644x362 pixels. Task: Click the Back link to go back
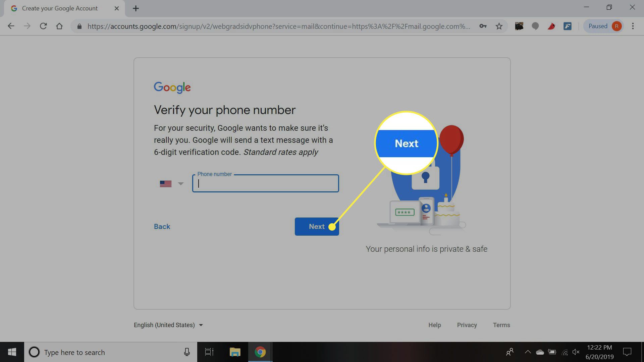point(161,226)
